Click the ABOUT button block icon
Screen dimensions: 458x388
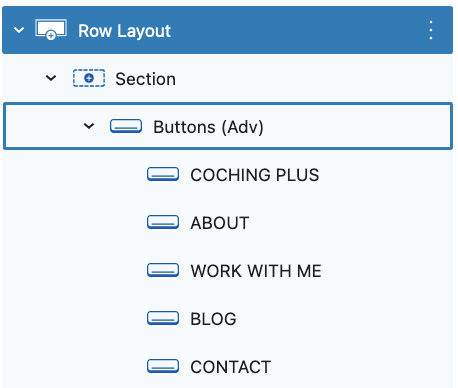pyautogui.click(x=163, y=222)
